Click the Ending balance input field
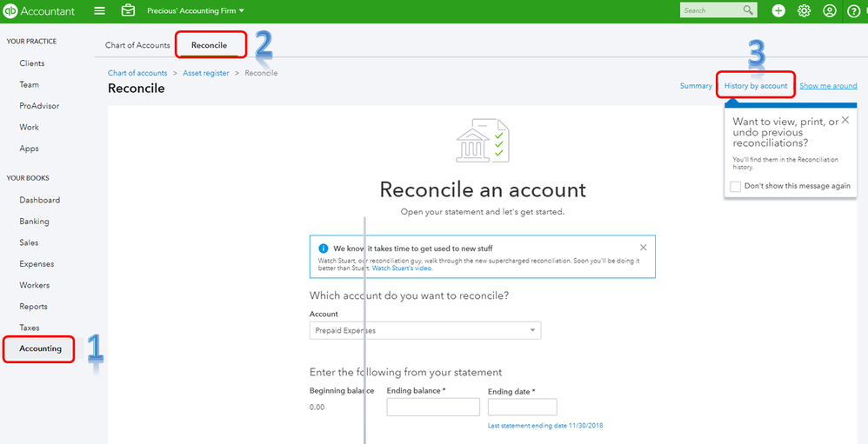868x444 pixels. (433, 407)
